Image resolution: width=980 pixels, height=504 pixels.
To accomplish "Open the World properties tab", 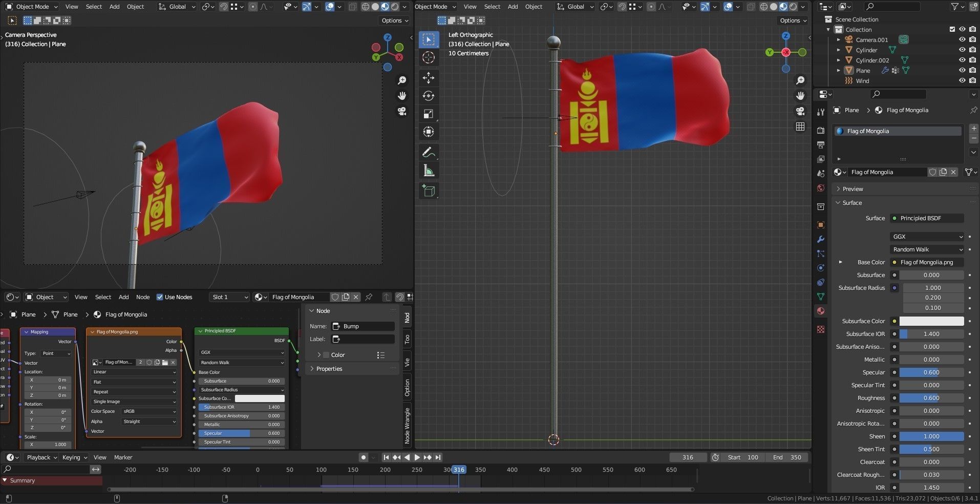I will point(821,188).
